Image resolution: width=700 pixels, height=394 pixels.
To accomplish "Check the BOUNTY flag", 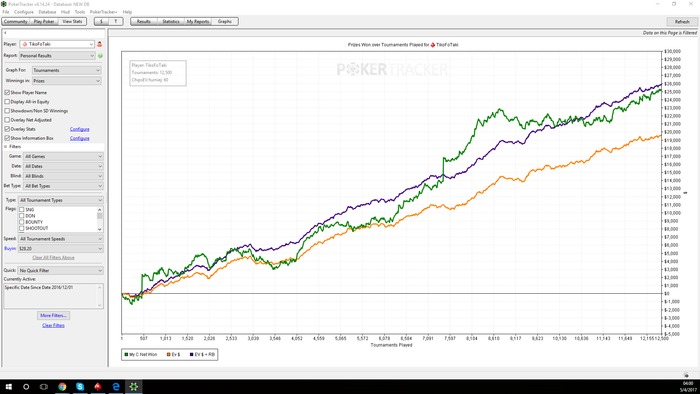I will click(21, 222).
